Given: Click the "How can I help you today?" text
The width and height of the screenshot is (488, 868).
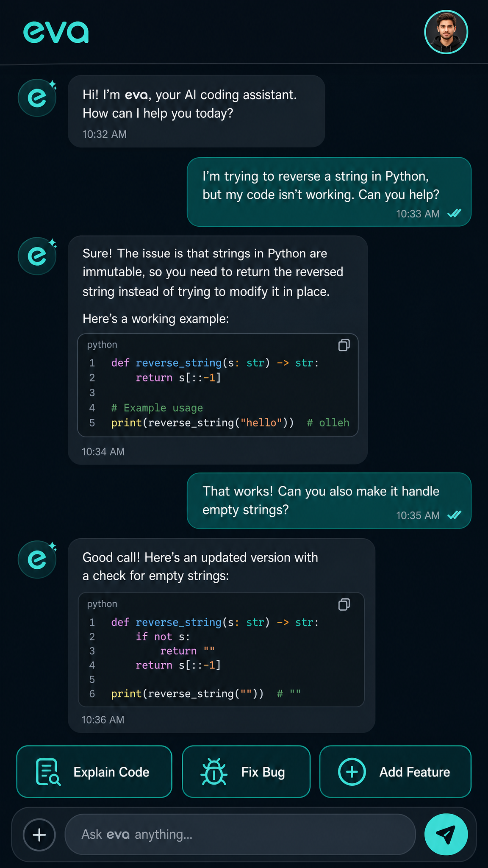Looking at the screenshot, I should (158, 114).
